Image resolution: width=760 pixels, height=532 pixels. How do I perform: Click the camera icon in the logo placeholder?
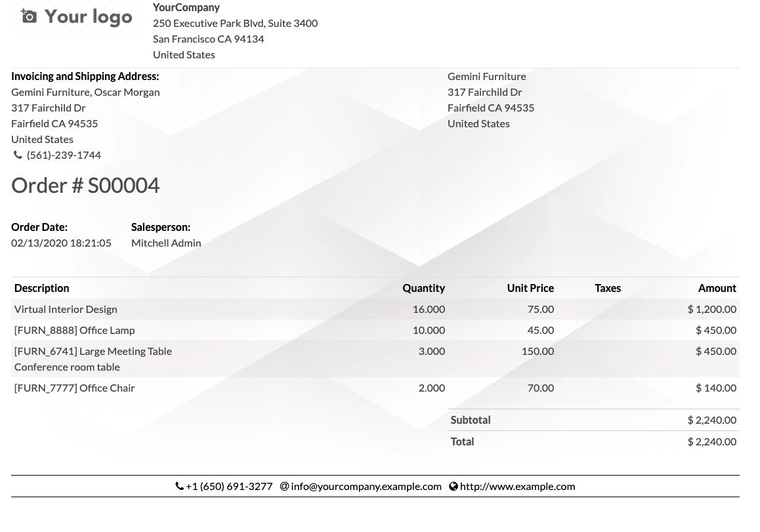pyautogui.click(x=29, y=16)
